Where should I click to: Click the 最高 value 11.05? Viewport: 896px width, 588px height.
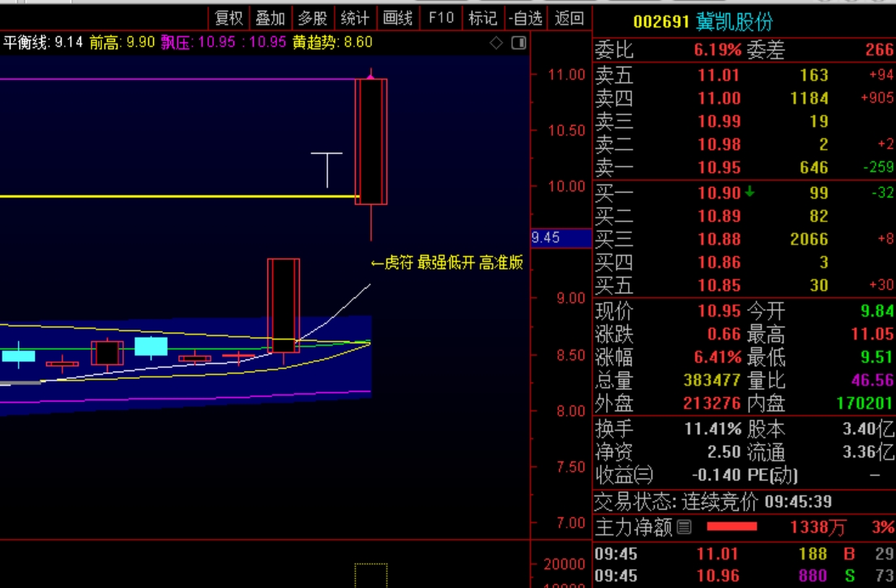click(x=872, y=334)
